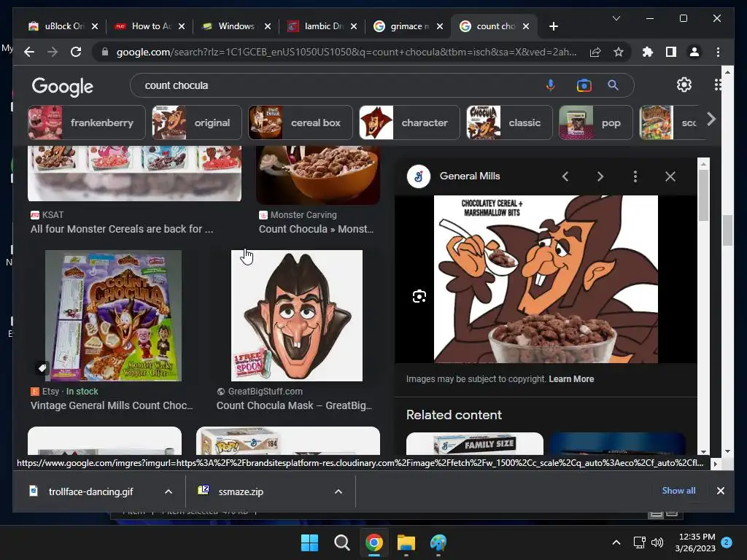Click the General Mills logo icon

click(418, 176)
